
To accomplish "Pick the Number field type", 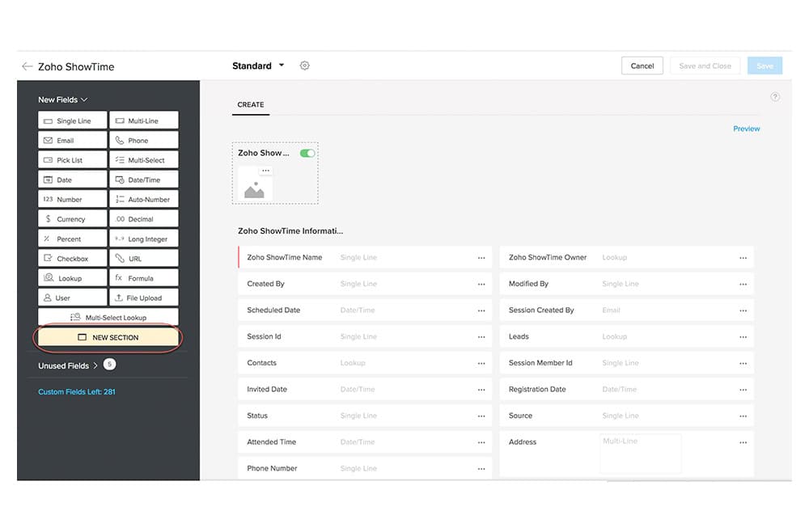I will [x=72, y=200].
